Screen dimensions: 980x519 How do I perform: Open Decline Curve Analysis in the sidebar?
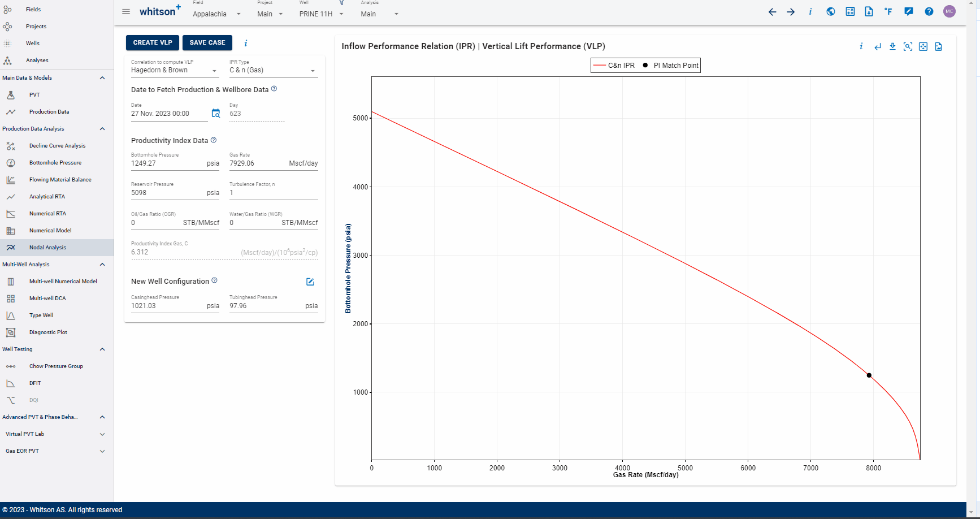57,146
